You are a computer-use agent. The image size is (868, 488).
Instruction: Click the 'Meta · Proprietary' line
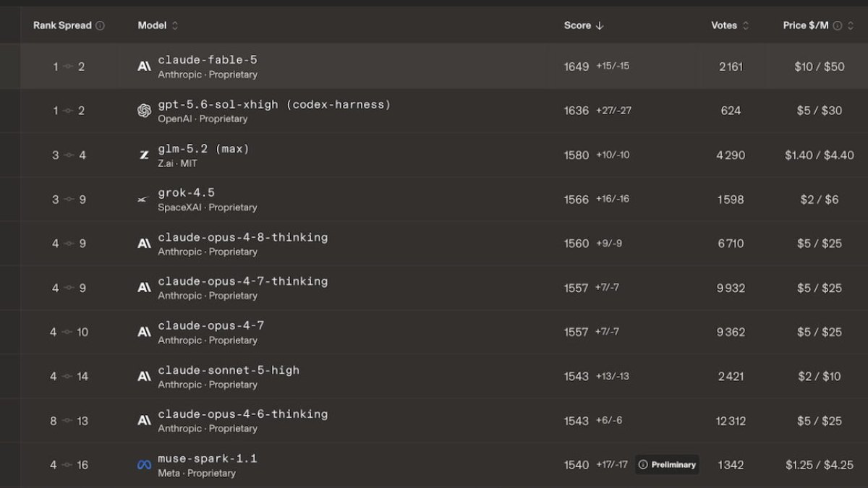(197, 474)
